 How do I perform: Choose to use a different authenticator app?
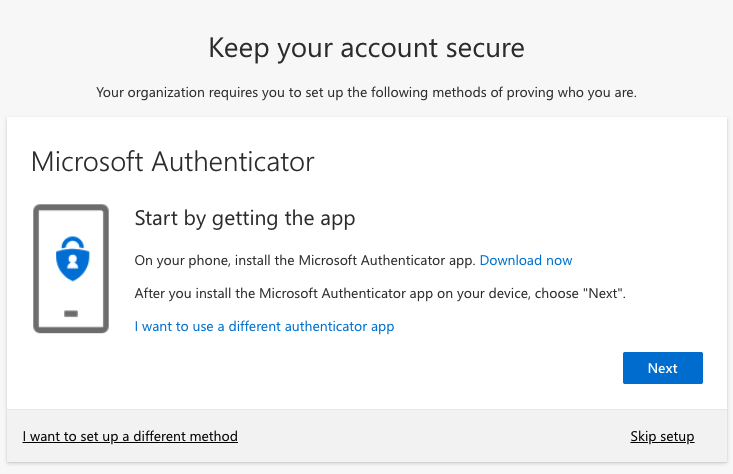pyautogui.click(x=264, y=326)
